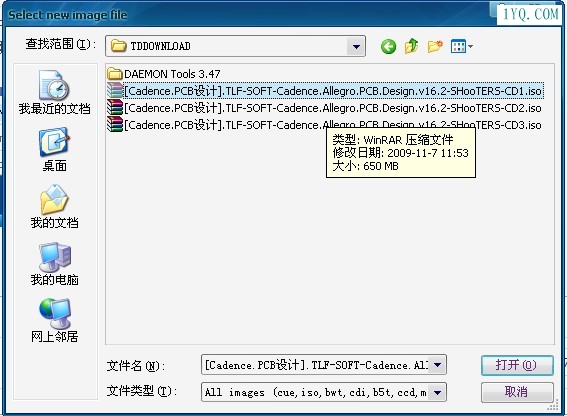567x416 pixels.
Task: Go to 我的电脑 in sidebar
Action: point(54,264)
